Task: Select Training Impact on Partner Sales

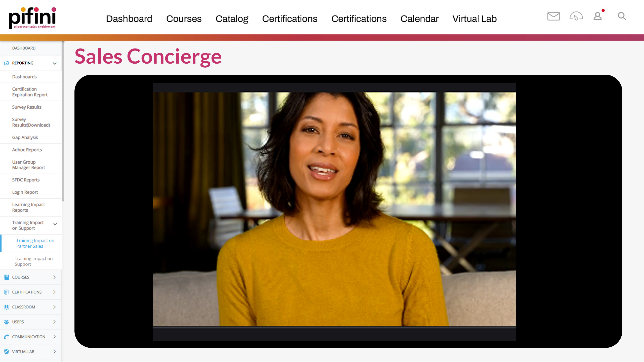Action: [35, 243]
